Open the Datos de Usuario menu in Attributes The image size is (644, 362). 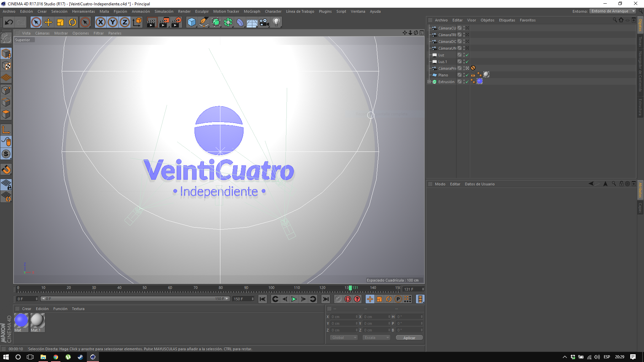(480, 184)
